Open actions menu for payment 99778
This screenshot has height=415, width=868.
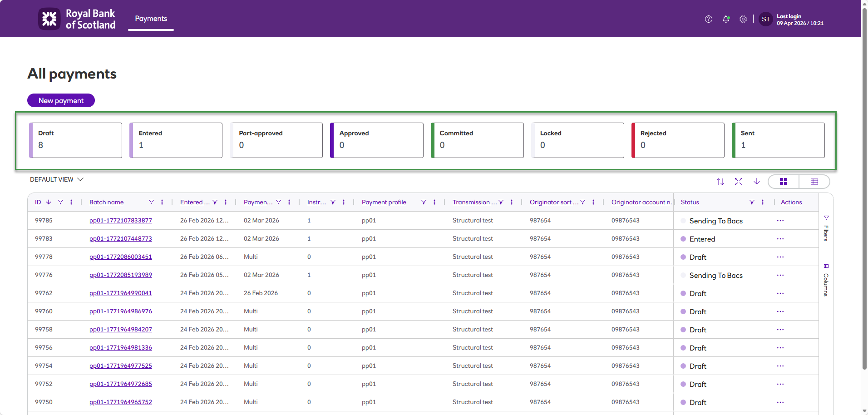coord(780,257)
